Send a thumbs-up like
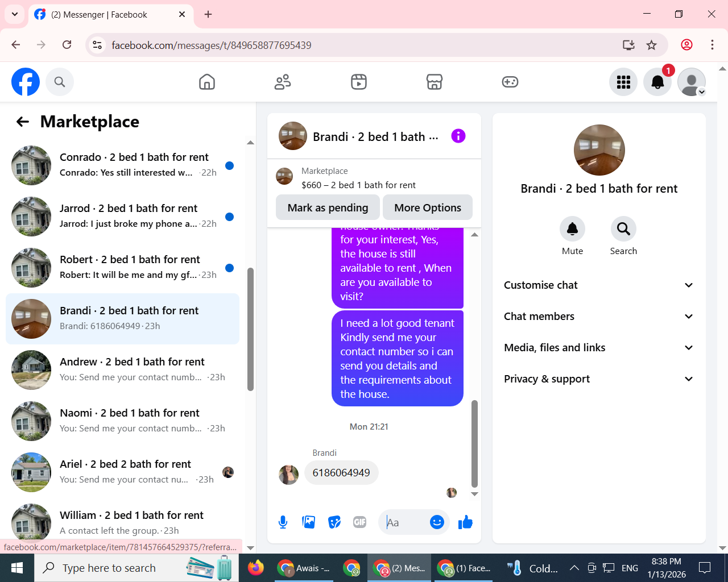This screenshot has height=582, width=728. 465,522
